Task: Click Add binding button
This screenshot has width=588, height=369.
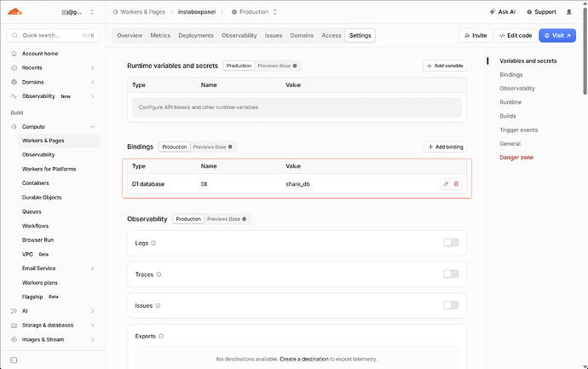Action: click(x=446, y=147)
